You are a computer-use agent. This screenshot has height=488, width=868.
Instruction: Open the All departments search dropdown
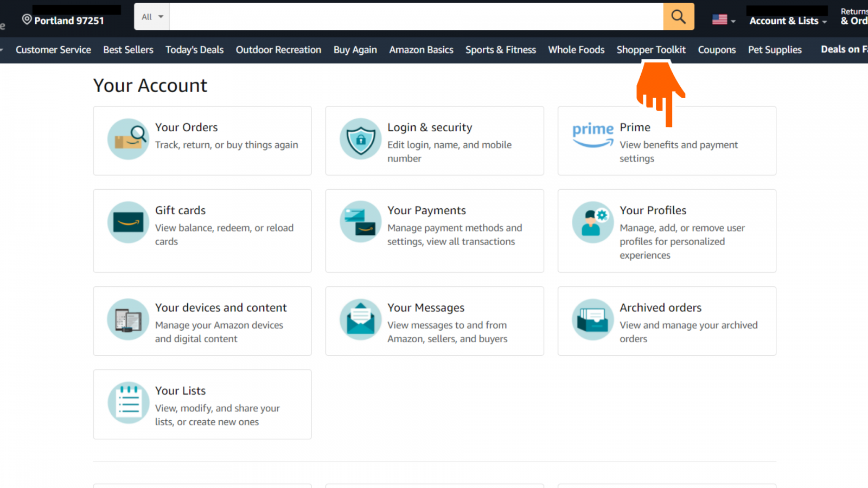[152, 16]
